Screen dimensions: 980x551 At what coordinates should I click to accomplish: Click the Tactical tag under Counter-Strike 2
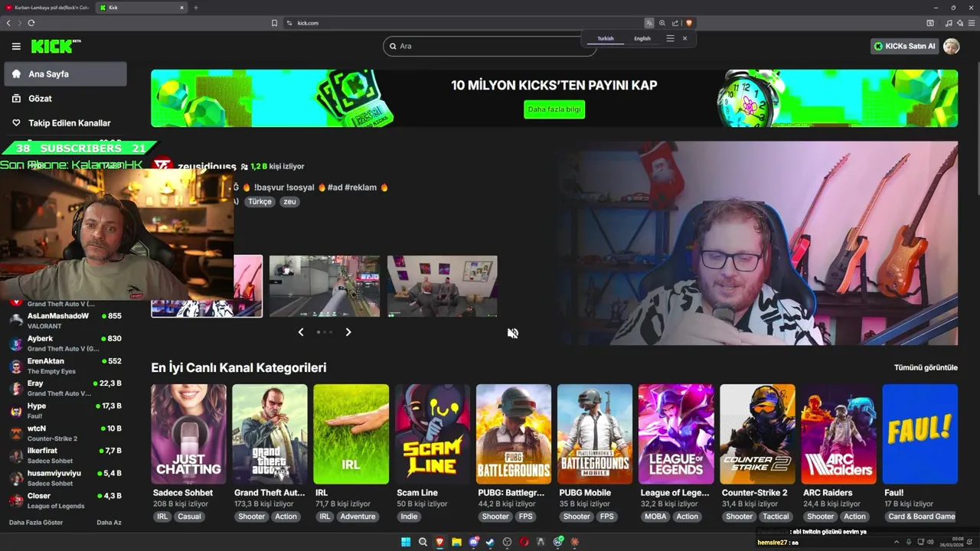coord(776,517)
